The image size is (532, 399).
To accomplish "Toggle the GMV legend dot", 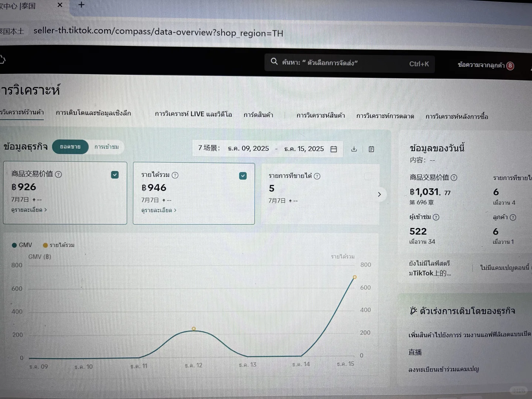I will 14,245.
